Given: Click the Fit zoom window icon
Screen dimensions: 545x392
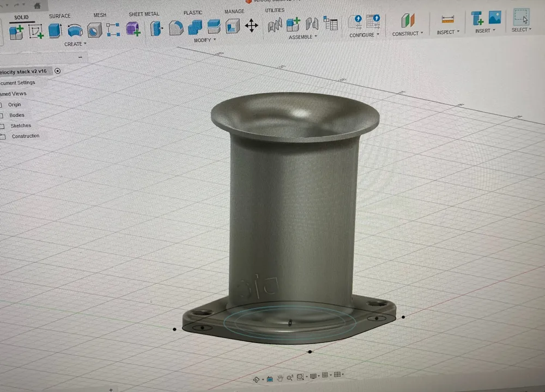Looking at the screenshot, I should point(300,377).
